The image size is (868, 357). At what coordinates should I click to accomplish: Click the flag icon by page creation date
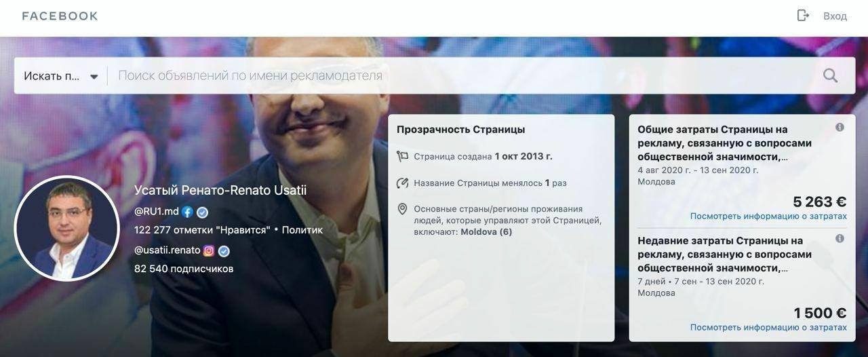[x=403, y=157]
